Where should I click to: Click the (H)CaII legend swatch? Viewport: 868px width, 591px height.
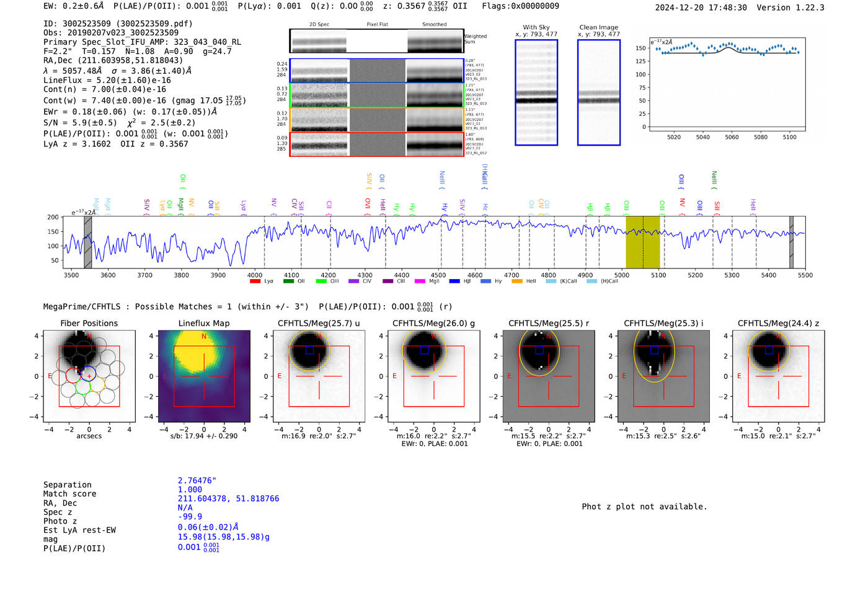[591, 282]
